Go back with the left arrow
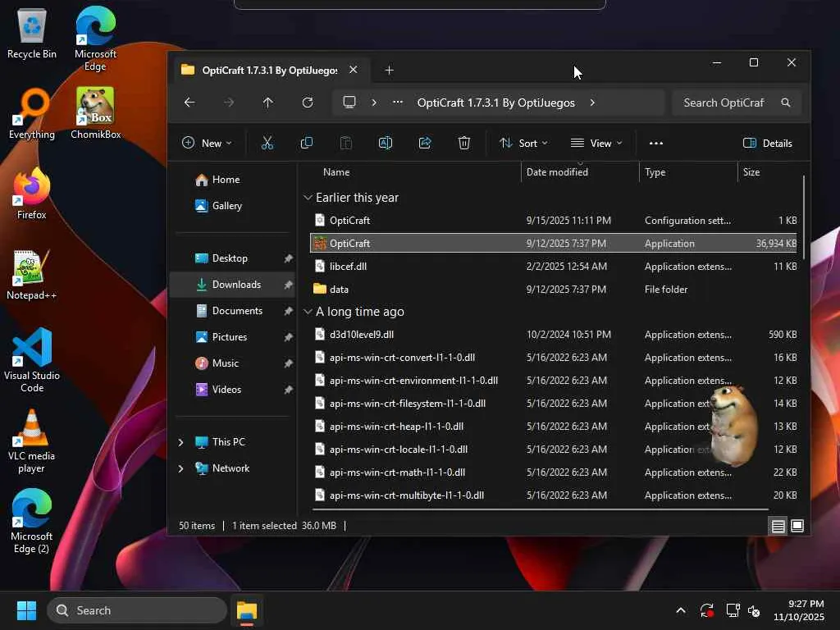Image resolution: width=840 pixels, height=630 pixels. click(x=189, y=103)
